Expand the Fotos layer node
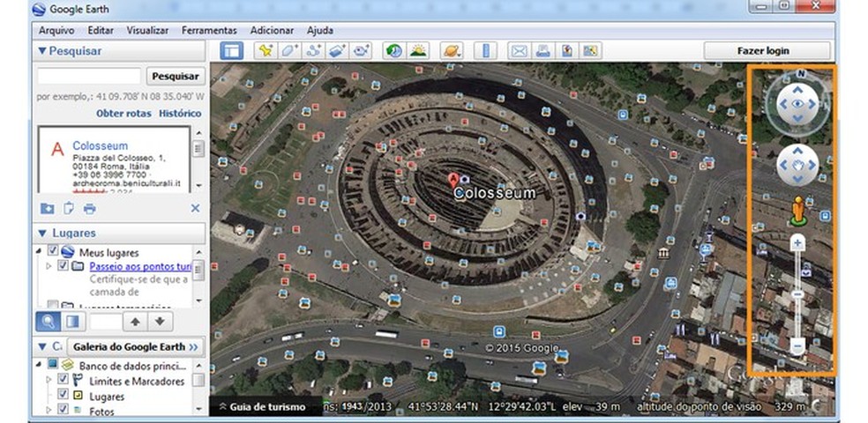This screenshot has width=868, height=423. tap(49, 410)
